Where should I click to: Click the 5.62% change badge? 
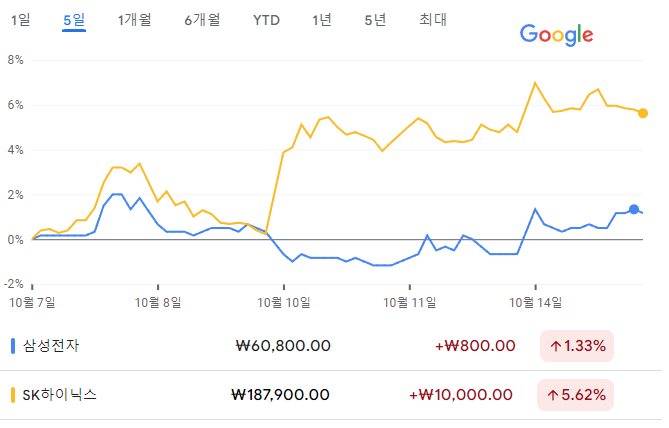(x=576, y=395)
